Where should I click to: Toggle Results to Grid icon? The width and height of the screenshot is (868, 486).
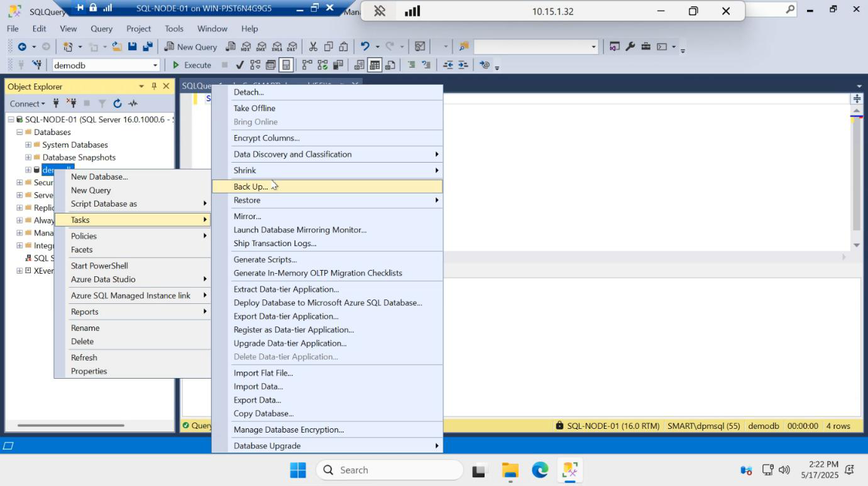pos(375,65)
